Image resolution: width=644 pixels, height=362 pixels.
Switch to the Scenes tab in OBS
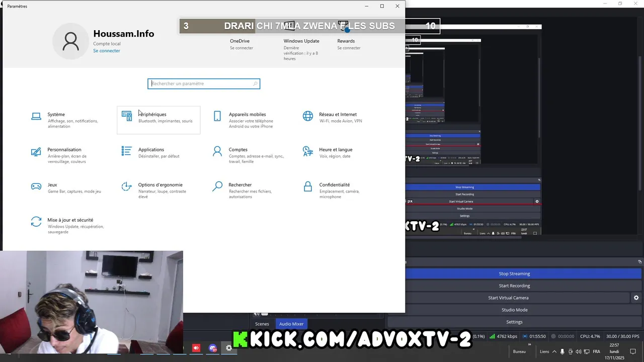tap(262, 324)
